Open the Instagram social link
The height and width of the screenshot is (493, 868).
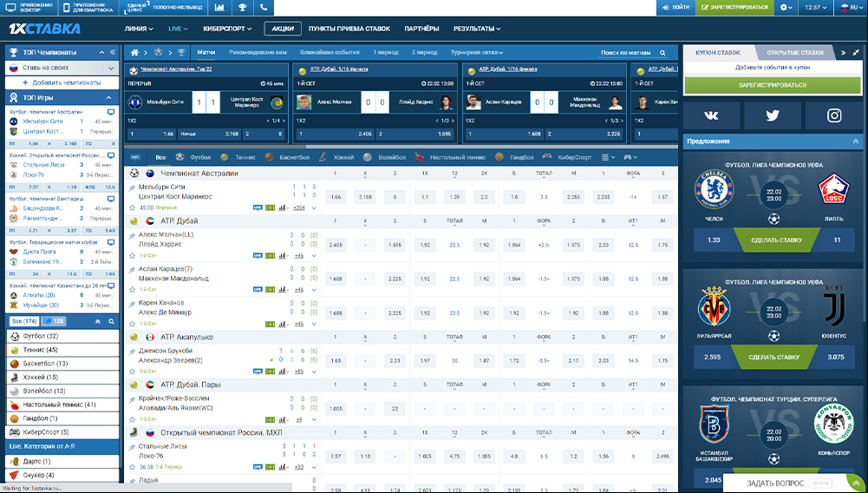tap(833, 115)
